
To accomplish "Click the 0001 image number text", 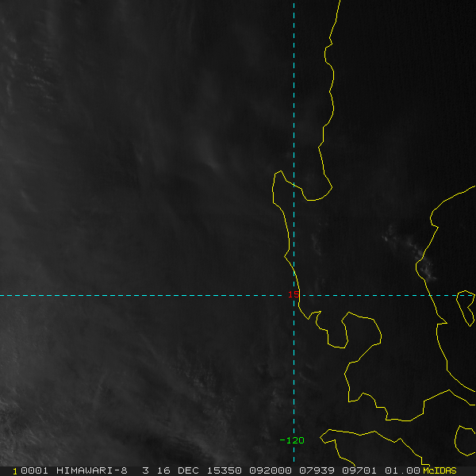I will 34,470.
